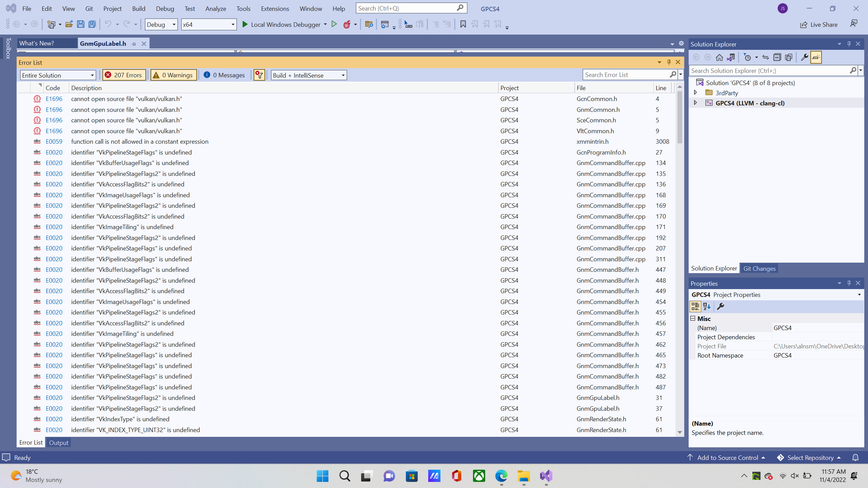
Task: Open the Entire Solution dropdown
Action: tap(58, 75)
